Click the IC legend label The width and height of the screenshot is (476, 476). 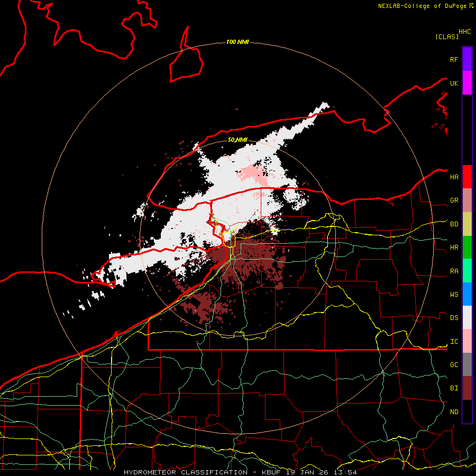(x=454, y=342)
